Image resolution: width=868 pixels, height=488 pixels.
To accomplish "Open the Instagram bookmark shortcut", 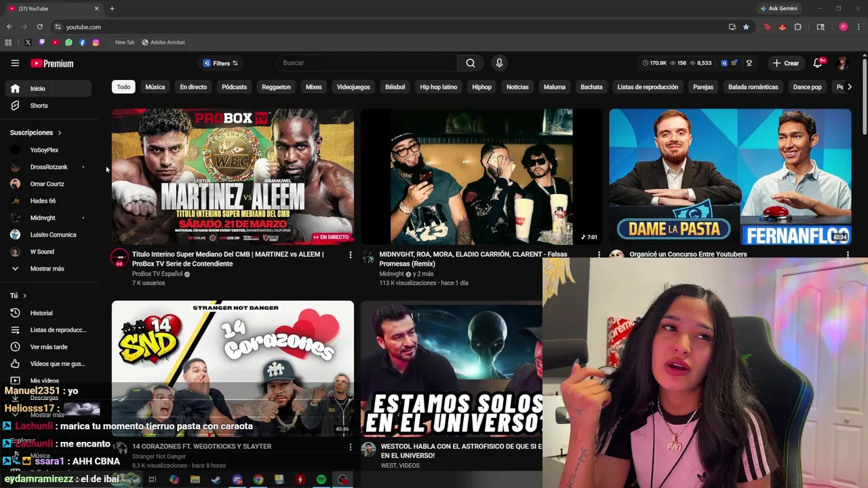I will [x=96, y=42].
